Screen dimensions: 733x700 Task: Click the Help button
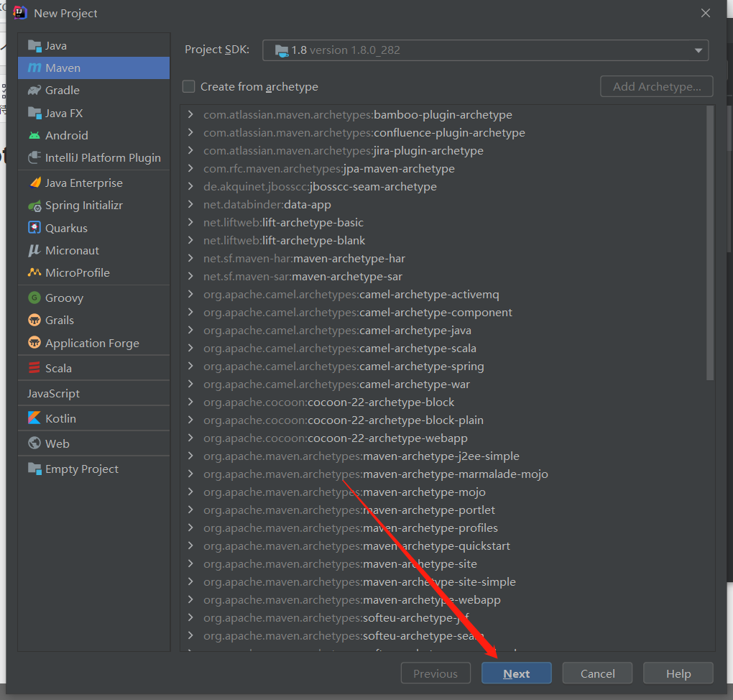678,673
